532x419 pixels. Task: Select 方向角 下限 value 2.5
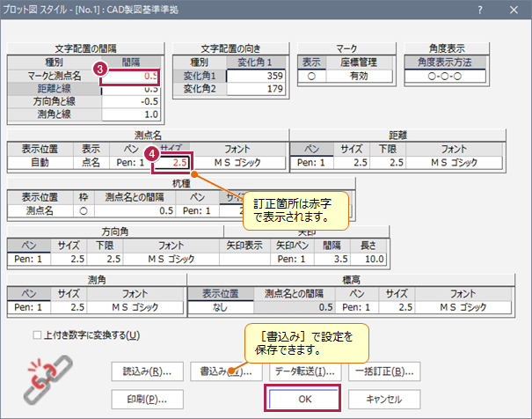coord(105,259)
